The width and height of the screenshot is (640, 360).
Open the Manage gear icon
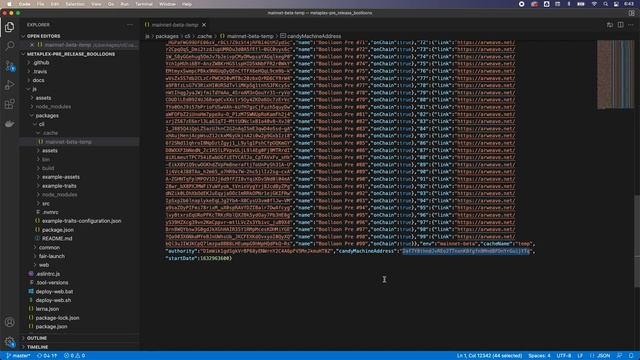coord(9,342)
